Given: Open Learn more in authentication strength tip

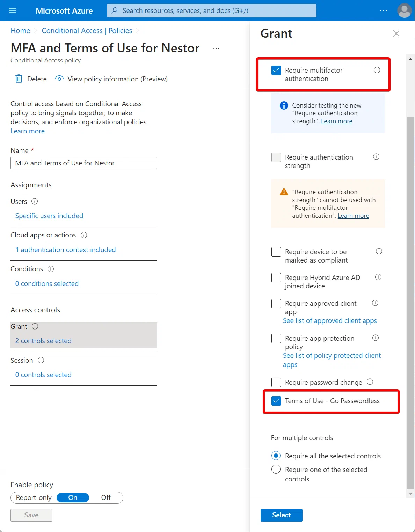Looking at the screenshot, I should tap(337, 121).
